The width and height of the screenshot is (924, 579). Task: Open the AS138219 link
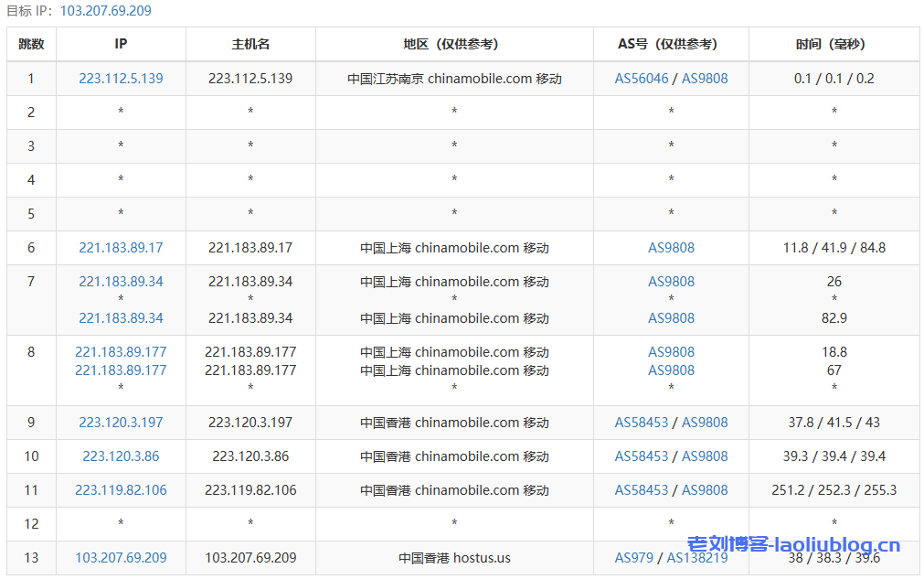coord(696,558)
